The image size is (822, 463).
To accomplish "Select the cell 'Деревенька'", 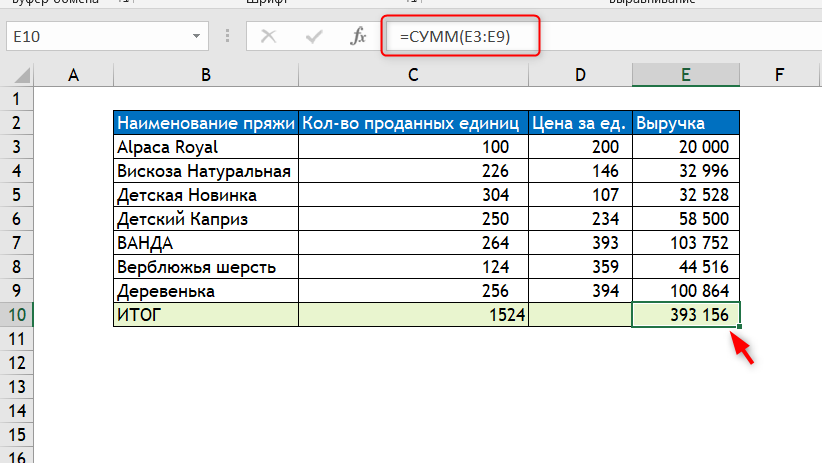I will (x=206, y=290).
